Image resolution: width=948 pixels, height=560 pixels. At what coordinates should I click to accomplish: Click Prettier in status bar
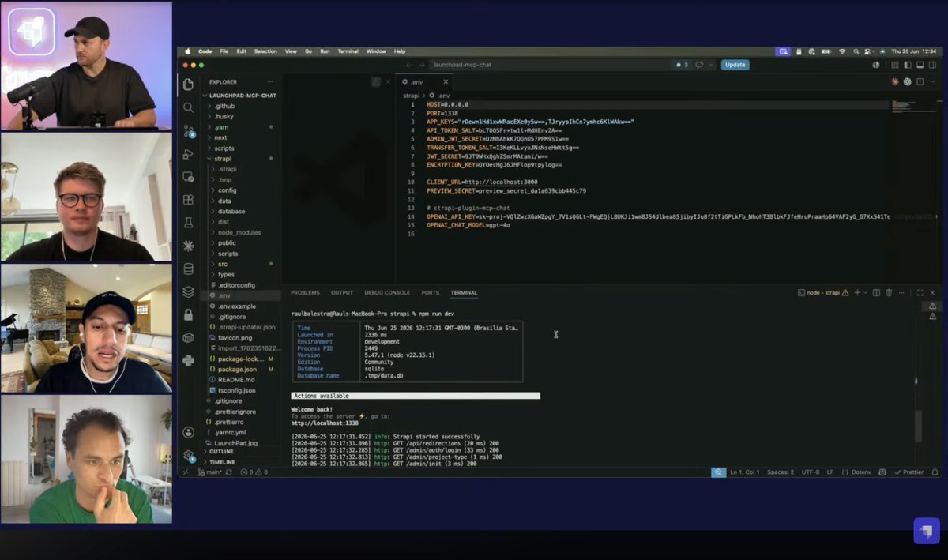click(908, 472)
